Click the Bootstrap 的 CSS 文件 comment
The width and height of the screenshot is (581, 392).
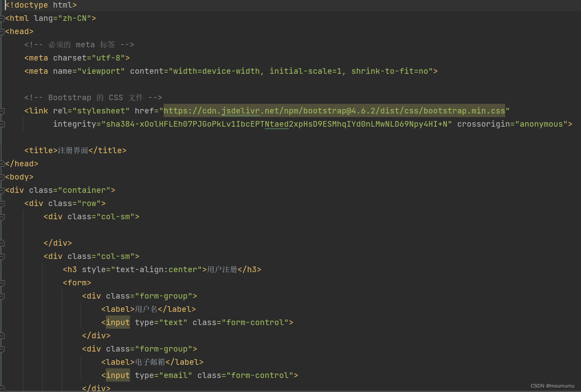point(93,98)
